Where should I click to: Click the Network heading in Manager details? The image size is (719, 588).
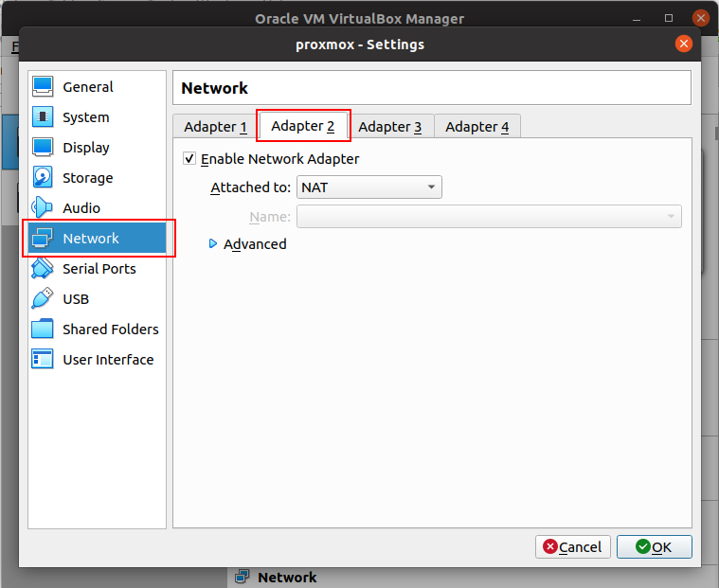(x=287, y=577)
